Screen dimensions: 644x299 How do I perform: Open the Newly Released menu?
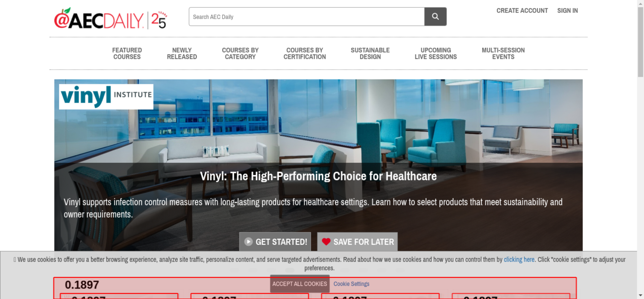182,53
